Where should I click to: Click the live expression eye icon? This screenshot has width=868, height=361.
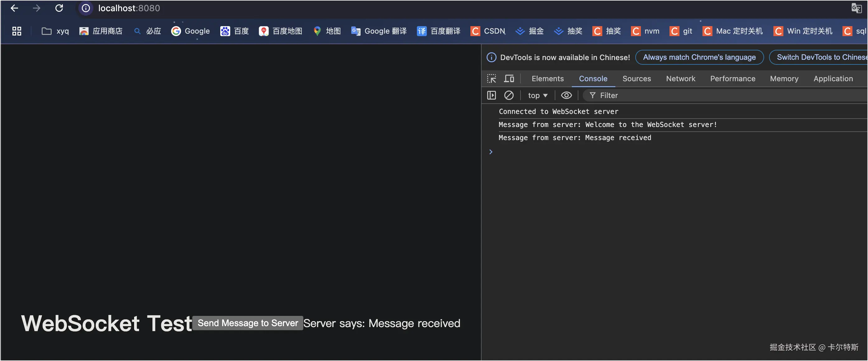(566, 96)
